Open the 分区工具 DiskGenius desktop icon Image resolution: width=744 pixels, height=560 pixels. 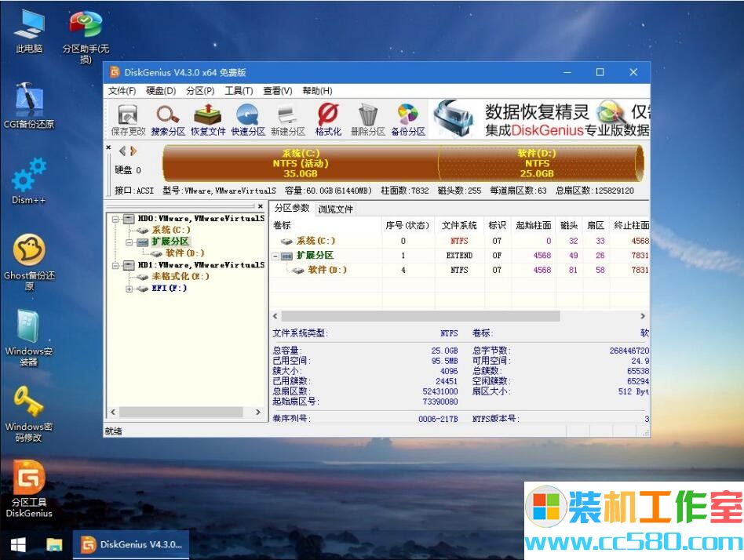tap(29, 489)
